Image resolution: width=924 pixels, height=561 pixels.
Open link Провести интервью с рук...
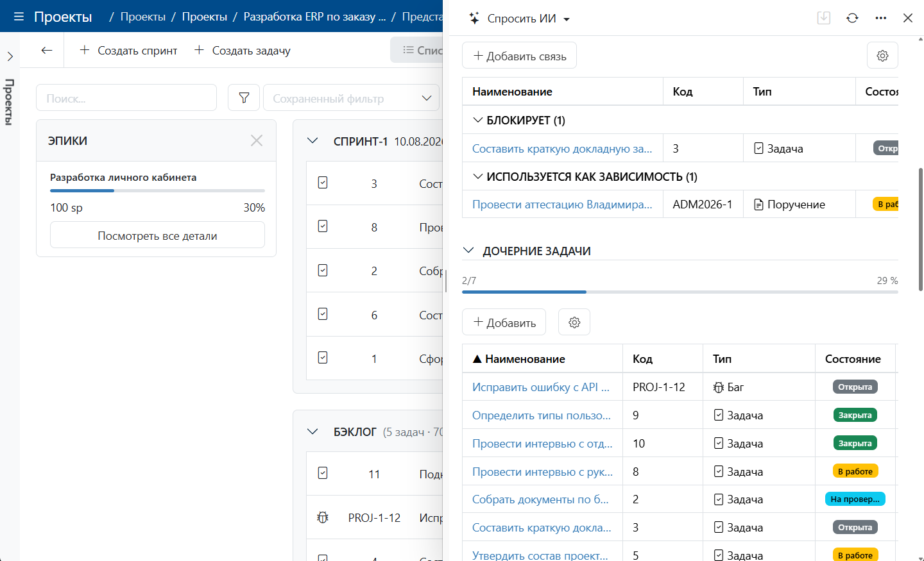click(542, 472)
